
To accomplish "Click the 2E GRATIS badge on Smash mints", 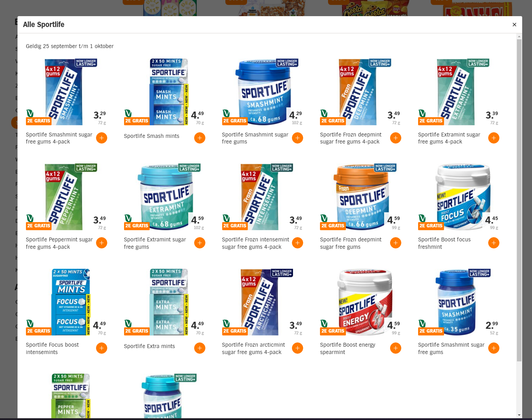I will click(137, 121).
